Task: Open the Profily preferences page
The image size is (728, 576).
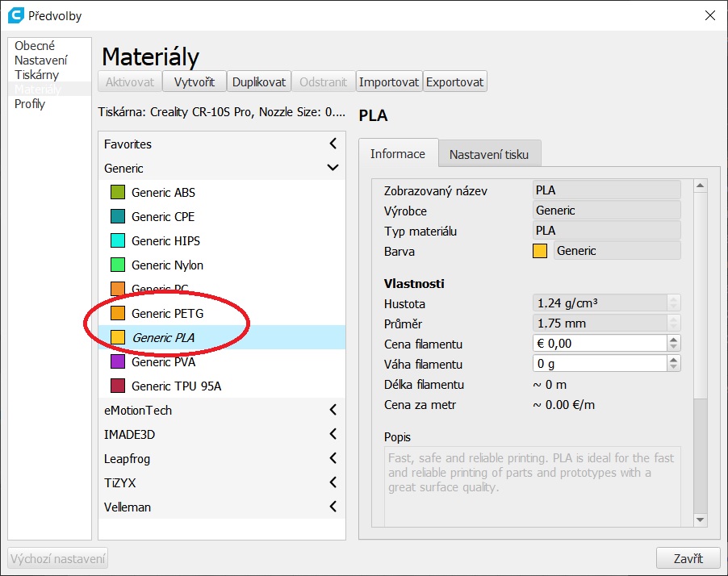Action: click(30, 104)
